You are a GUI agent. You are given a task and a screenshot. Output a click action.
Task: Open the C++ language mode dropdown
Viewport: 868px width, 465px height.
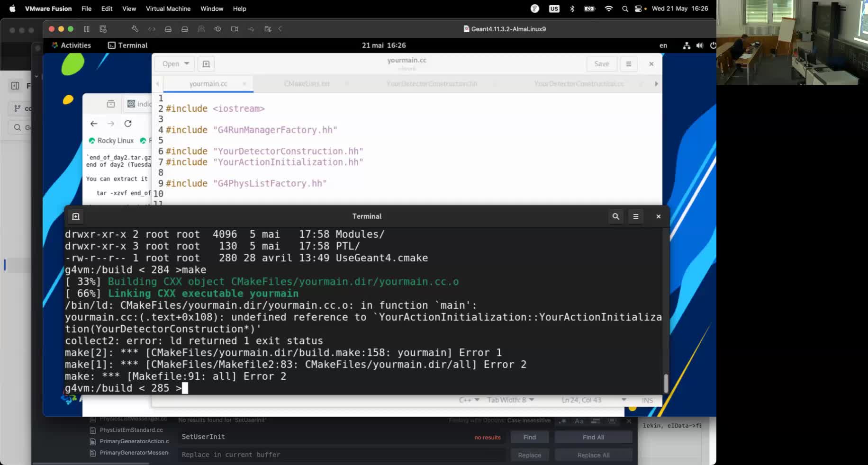tap(469, 400)
